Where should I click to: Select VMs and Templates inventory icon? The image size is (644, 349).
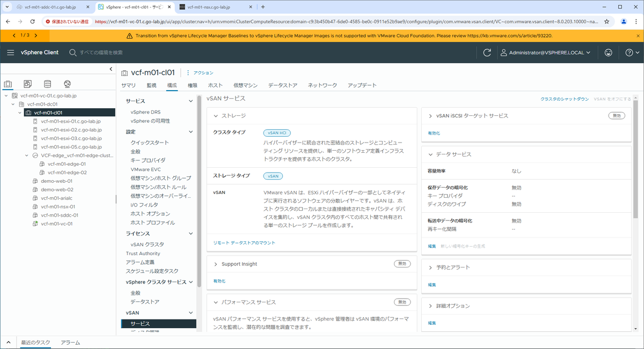(x=28, y=84)
